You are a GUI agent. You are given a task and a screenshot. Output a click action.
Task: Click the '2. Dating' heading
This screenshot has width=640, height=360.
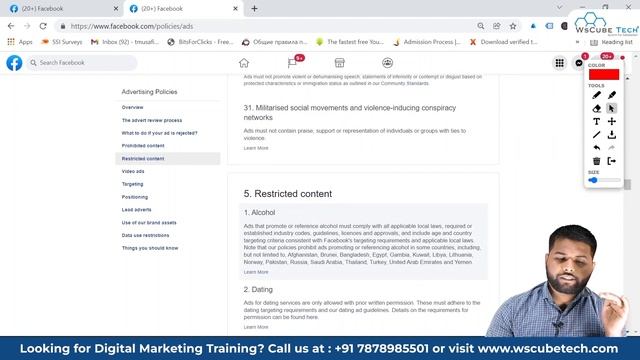point(258,289)
